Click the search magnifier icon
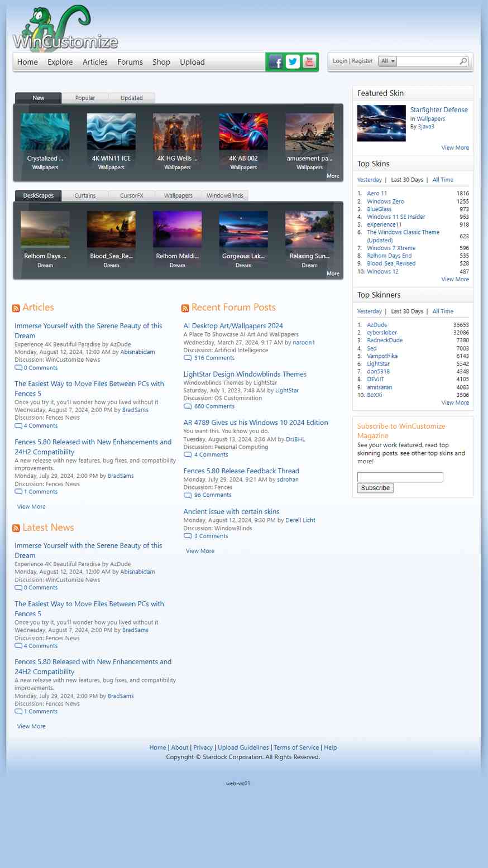Image resolution: width=488 pixels, height=868 pixels. (463, 61)
